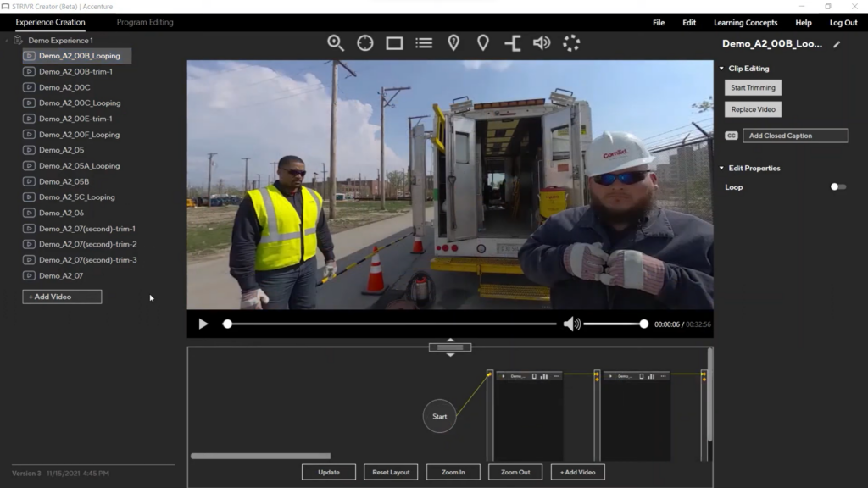The image size is (868, 488).
Task: Click the Add Closed Caption input field
Action: pos(794,136)
